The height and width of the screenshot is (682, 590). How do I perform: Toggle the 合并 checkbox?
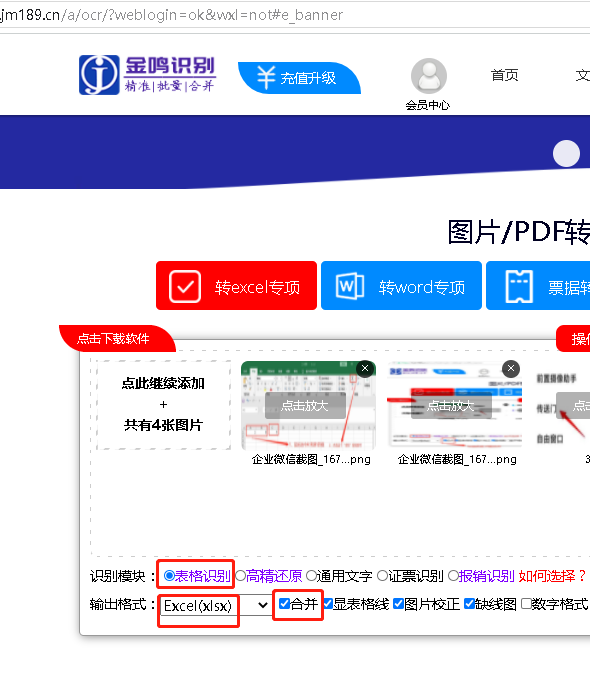point(284,604)
